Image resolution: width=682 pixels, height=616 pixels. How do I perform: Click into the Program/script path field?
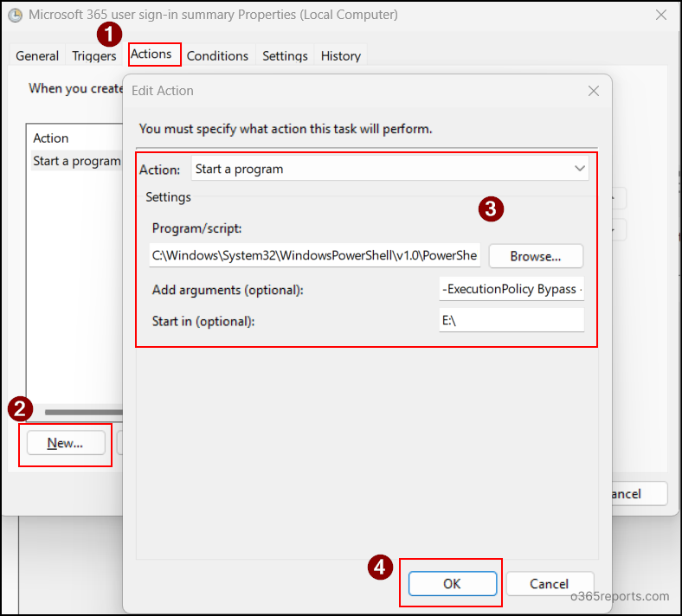[314, 255]
